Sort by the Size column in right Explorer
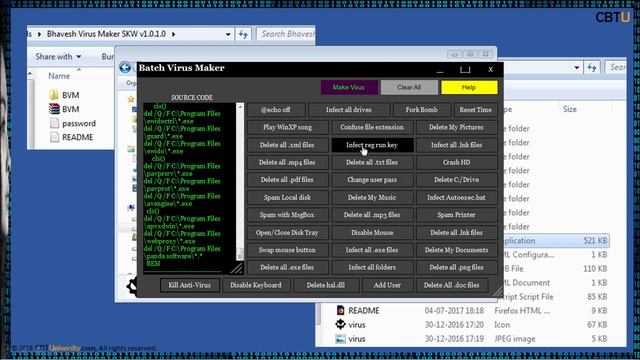This screenshot has width=640, height=360. (570, 109)
